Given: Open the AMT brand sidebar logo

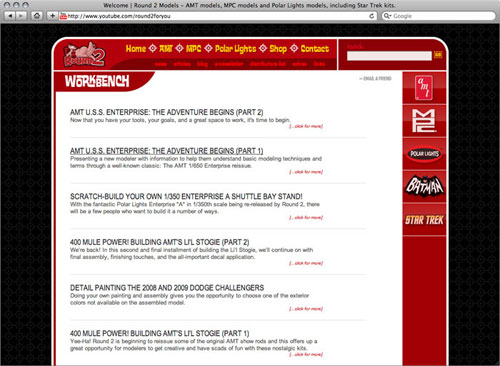Looking at the screenshot, I should tap(424, 88).
